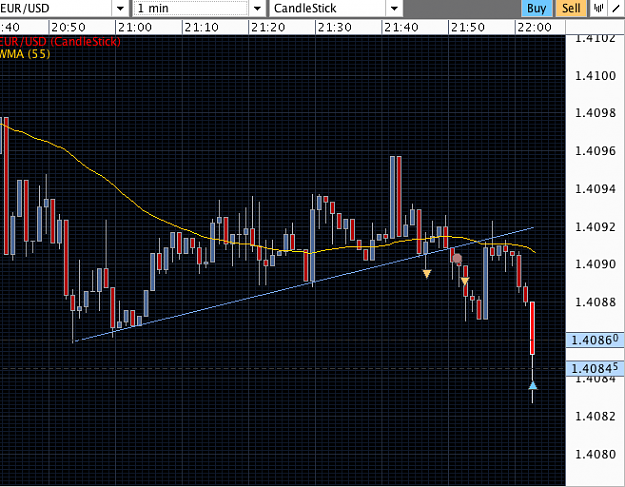Click the orange down-arrow marker near 1.4090
Screen dimensions: 625x487
click(x=427, y=274)
